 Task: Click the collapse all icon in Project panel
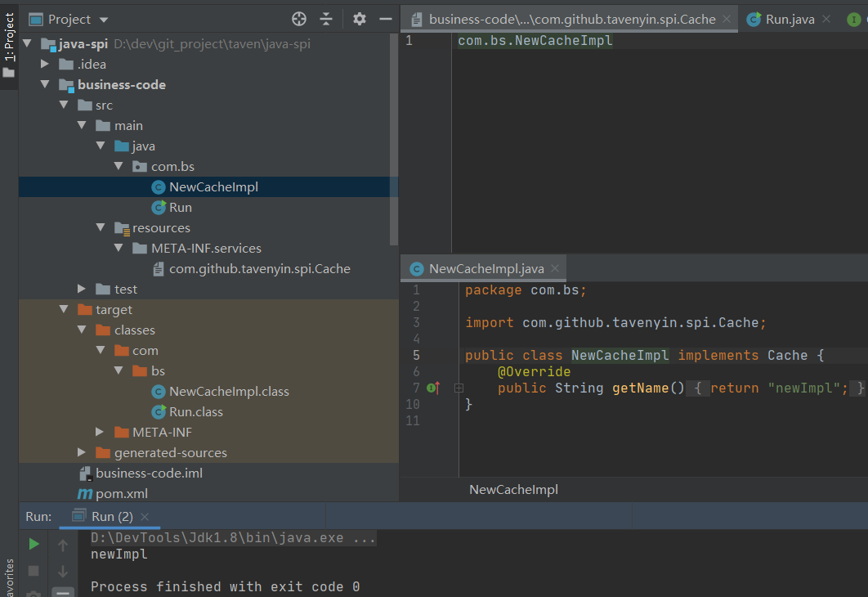(x=326, y=19)
